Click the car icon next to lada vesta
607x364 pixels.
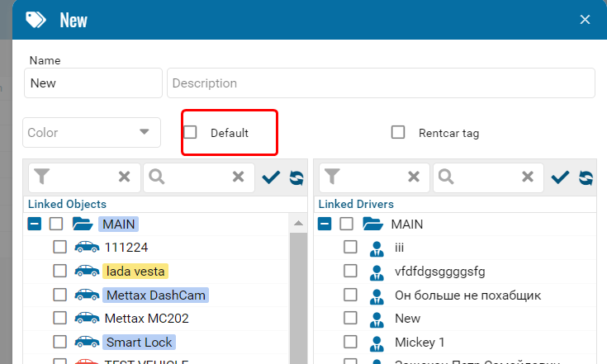coord(87,271)
